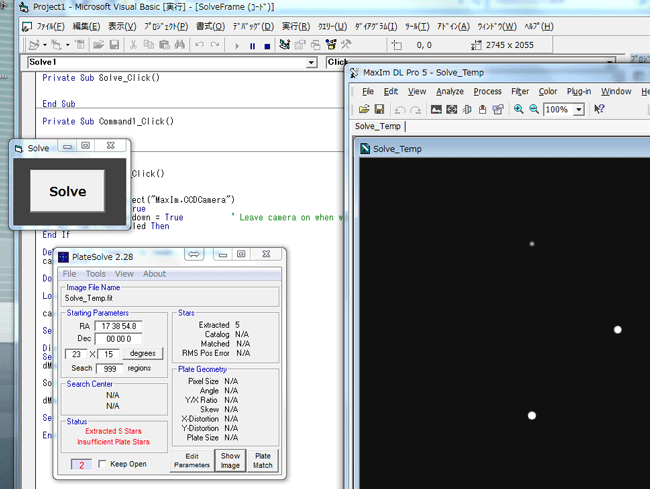Viewport: 650px width, 489px height.
Task: Open the デバッグ(D) menu in Visual Basic
Action: (253, 27)
